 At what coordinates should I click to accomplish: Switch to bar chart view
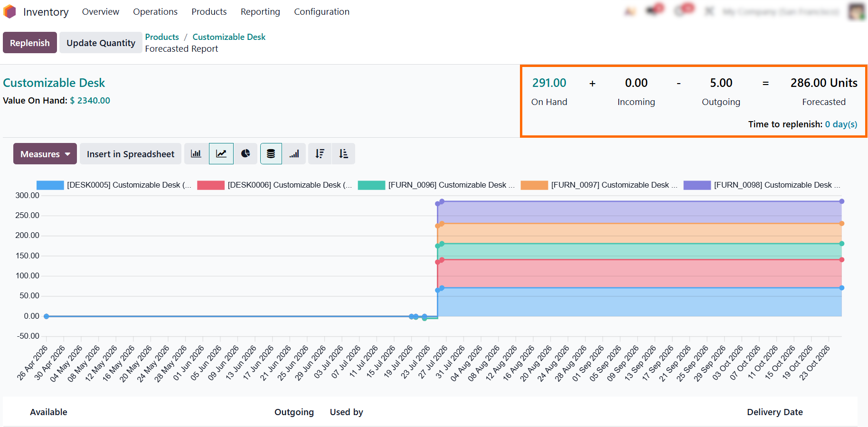(x=196, y=154)
